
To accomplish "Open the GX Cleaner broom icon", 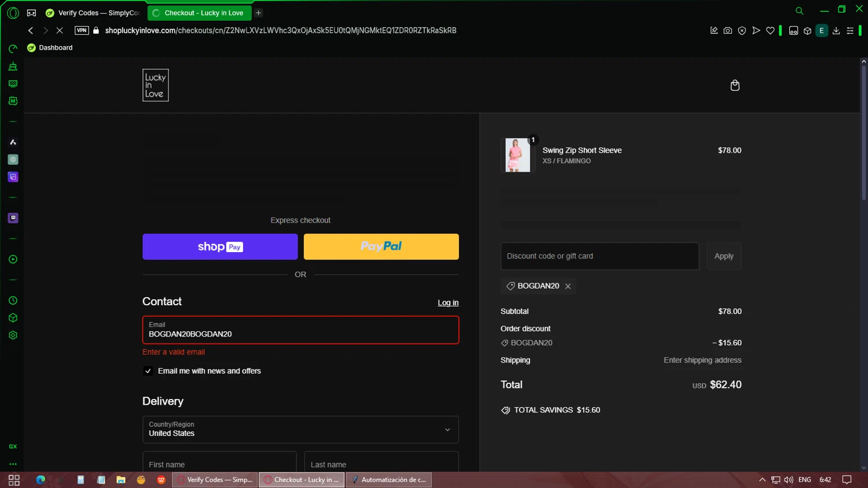I will pos(13,66).
